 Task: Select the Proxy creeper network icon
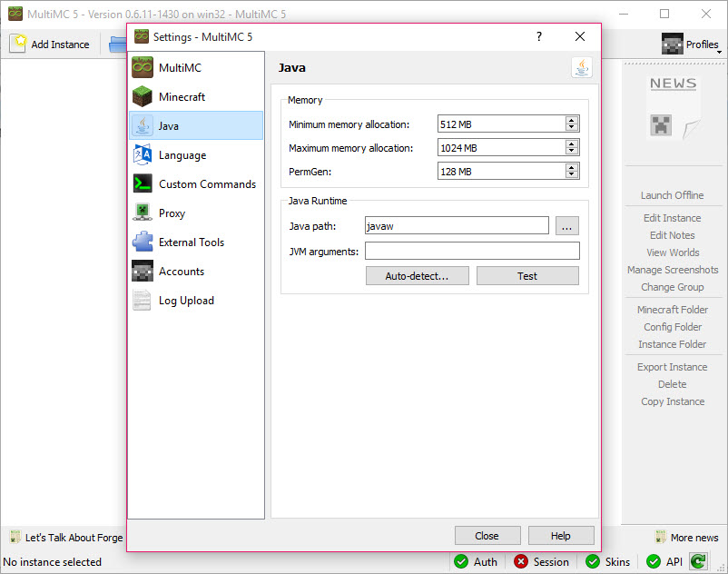tap(143, 213)
